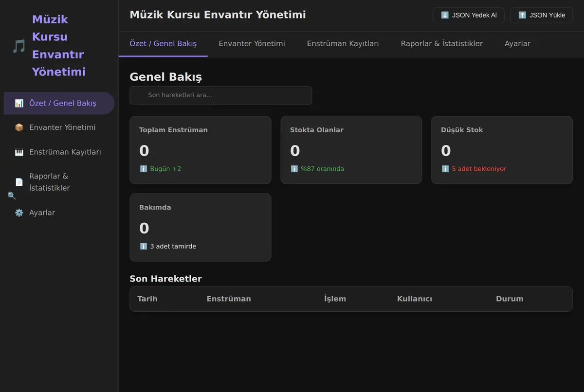Click the Kullanıcı column header
Image resolution: width=584 pixels, height=392 pixels.
click(x=415, y=299)
